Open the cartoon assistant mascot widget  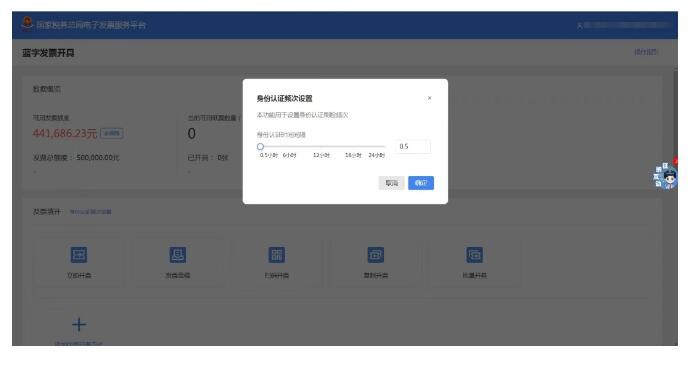(665, 176)
